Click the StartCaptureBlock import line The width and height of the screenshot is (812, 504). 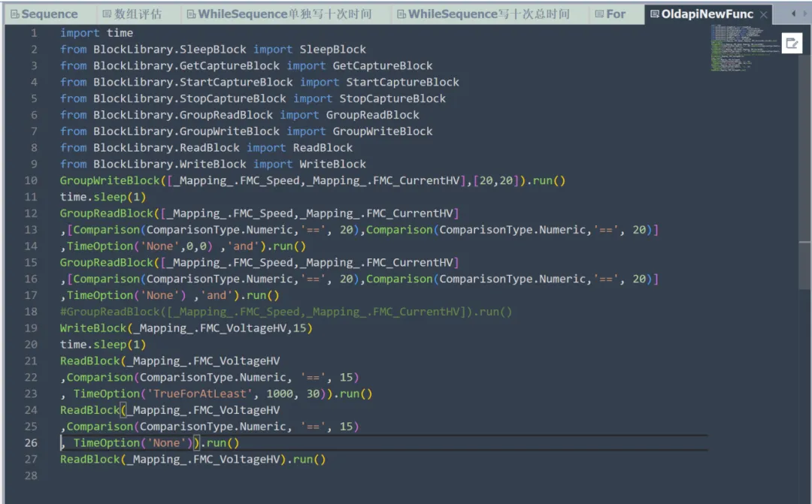[259, 82]
